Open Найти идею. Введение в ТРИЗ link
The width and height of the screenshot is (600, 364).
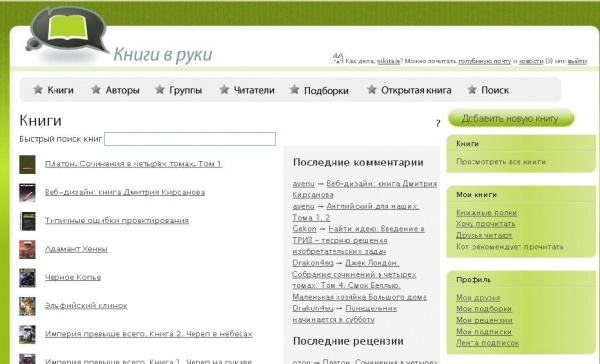[358, 240]
